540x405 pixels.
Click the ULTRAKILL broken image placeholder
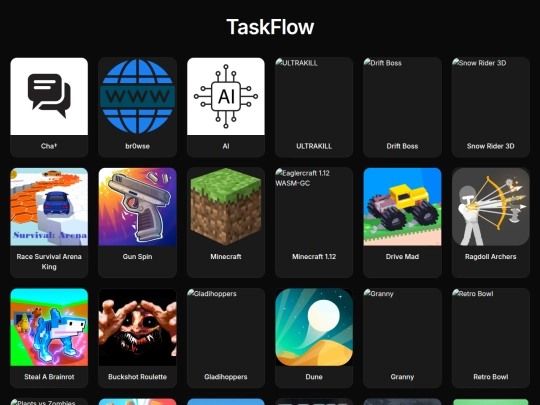pyautogui.click(x=314, y=96)
